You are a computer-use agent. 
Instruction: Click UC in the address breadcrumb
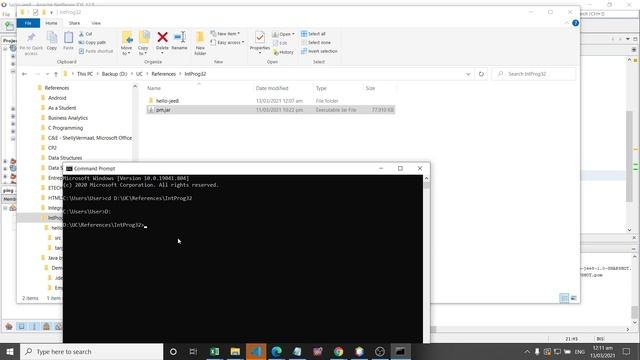coord(139,74)
